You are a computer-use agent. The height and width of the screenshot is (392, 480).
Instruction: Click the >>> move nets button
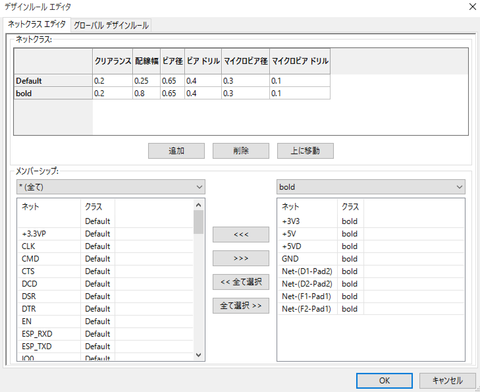point(241,258)
